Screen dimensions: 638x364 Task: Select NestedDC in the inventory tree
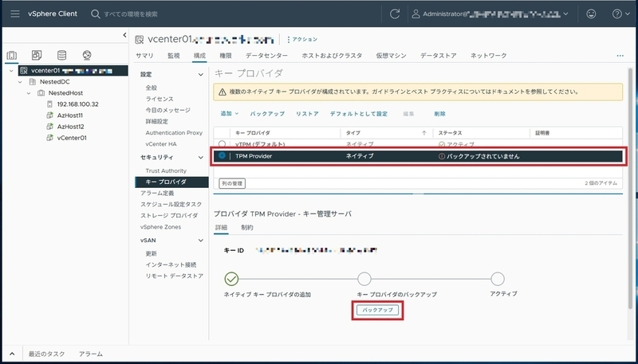point(54,82)
